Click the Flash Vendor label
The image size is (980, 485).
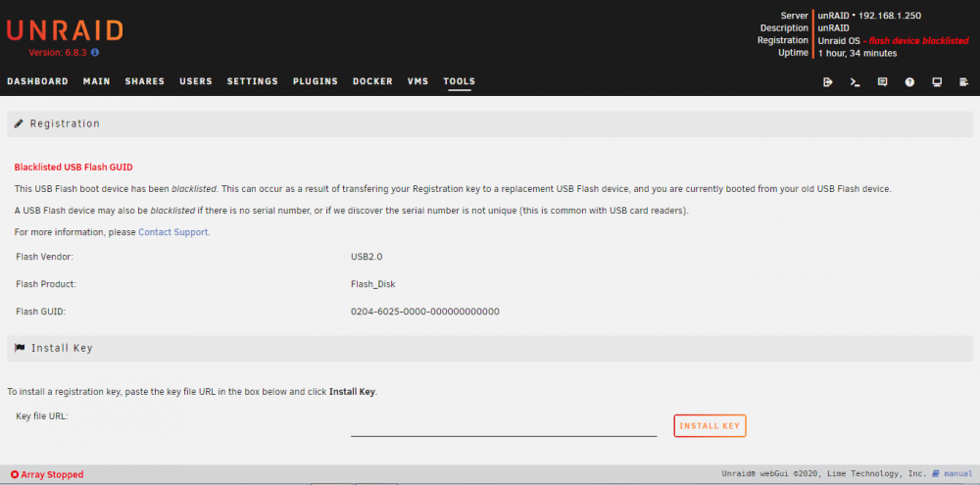45,257
